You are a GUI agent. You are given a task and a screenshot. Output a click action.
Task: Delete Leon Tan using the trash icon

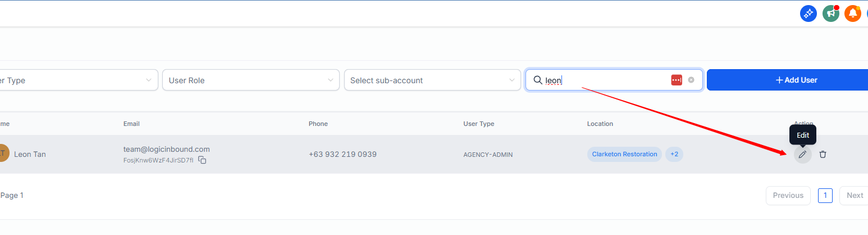tap(823, 154)
